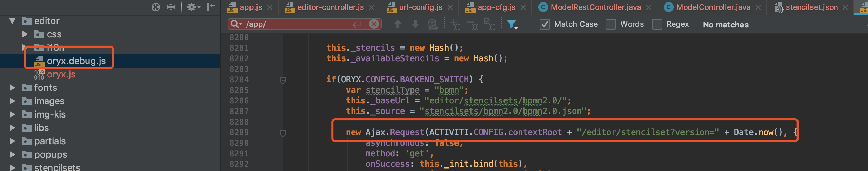Screen dimensions: 868x171
Task: Expand the css folder
Action: click(25, 34)
